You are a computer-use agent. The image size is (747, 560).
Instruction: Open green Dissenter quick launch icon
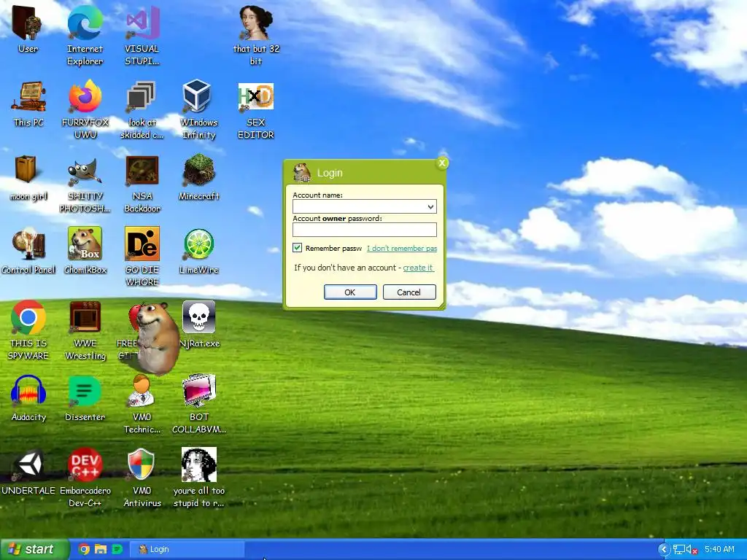tap(117, 550)
